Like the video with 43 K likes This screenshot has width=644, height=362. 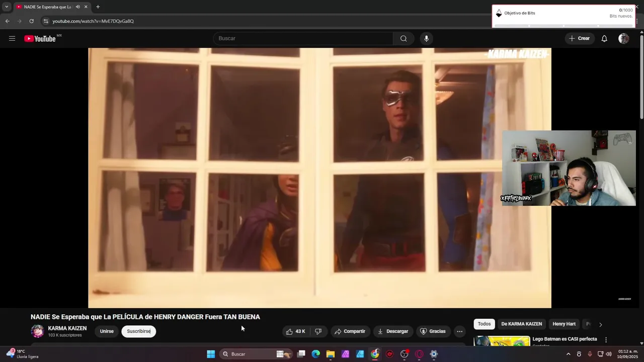(x=296, y=331)
